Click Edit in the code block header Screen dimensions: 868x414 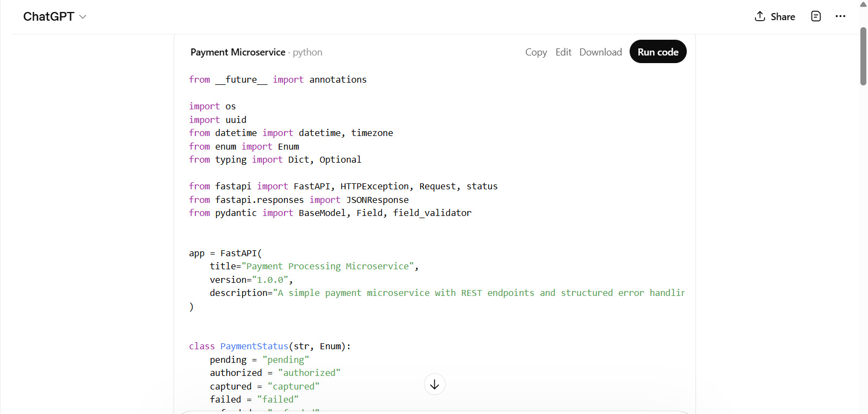coord(563,52)
